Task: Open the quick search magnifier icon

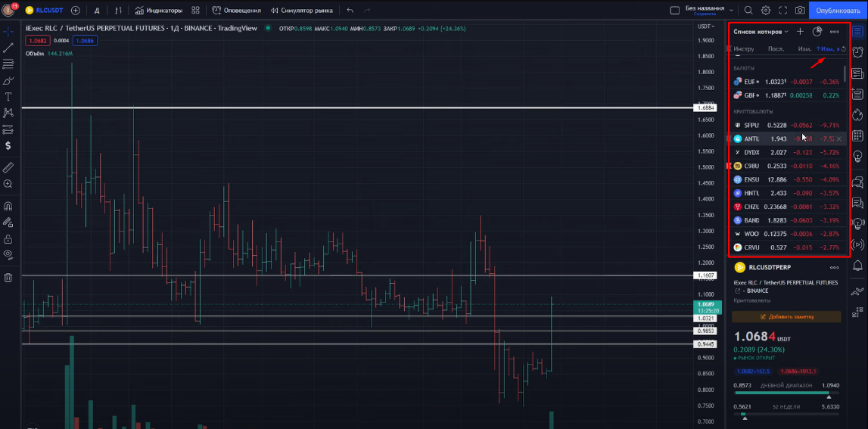Action: click(x=748, y=11)
